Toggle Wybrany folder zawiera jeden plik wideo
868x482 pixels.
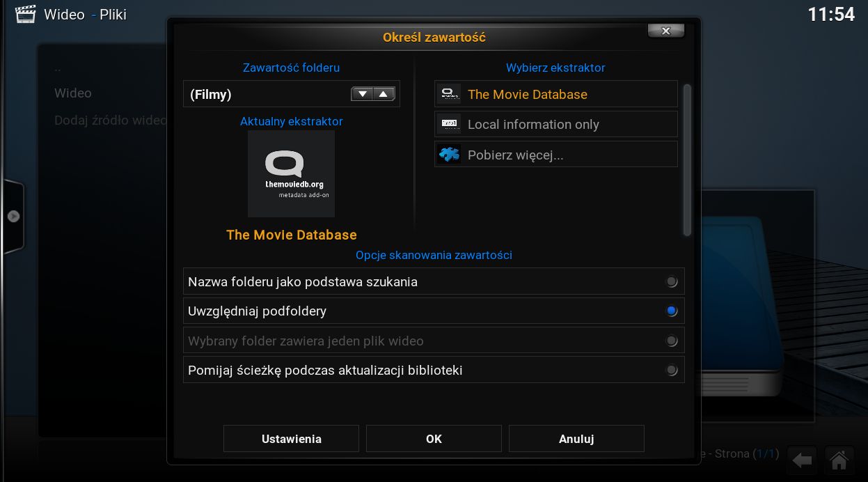[x=434, y=341]
